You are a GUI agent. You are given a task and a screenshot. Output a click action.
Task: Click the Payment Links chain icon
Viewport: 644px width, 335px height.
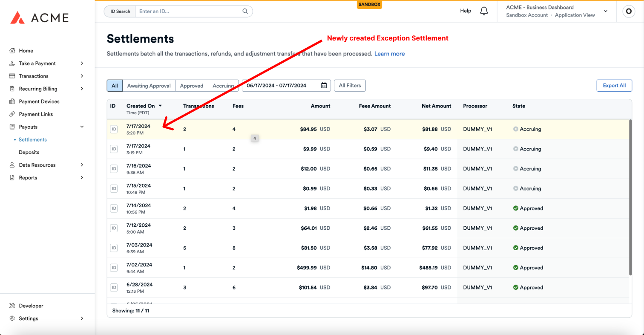(x=12, y=114)
